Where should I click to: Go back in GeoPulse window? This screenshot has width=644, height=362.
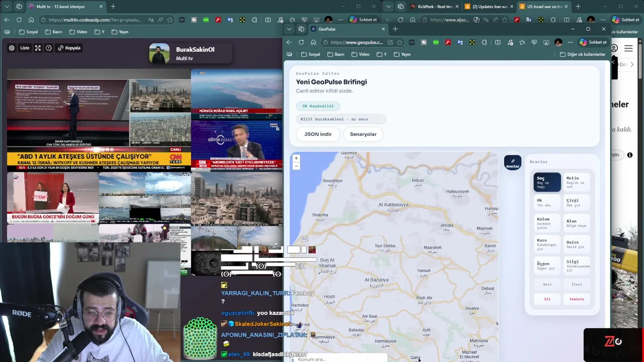click(x=289, y=42)
